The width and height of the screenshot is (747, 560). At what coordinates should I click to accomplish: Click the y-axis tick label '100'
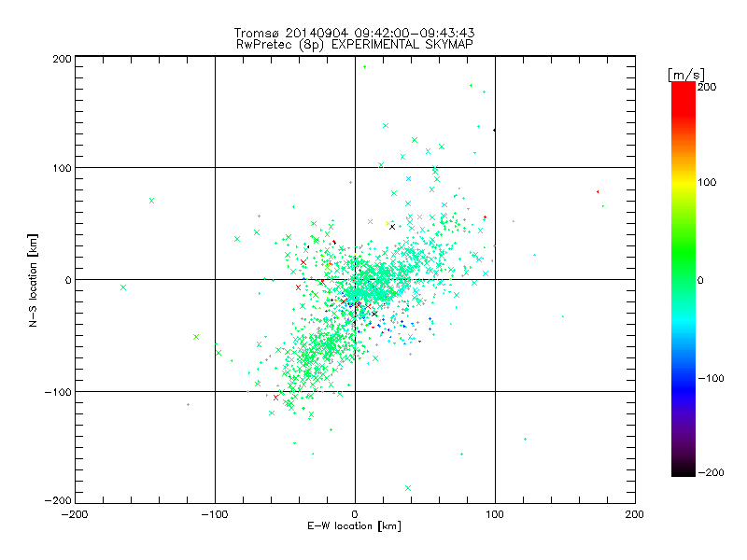(63, 168)
